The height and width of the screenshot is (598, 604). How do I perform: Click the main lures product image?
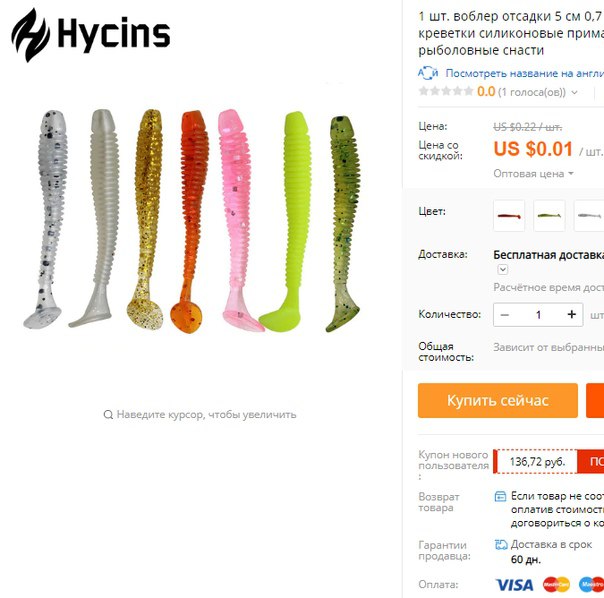192,221
